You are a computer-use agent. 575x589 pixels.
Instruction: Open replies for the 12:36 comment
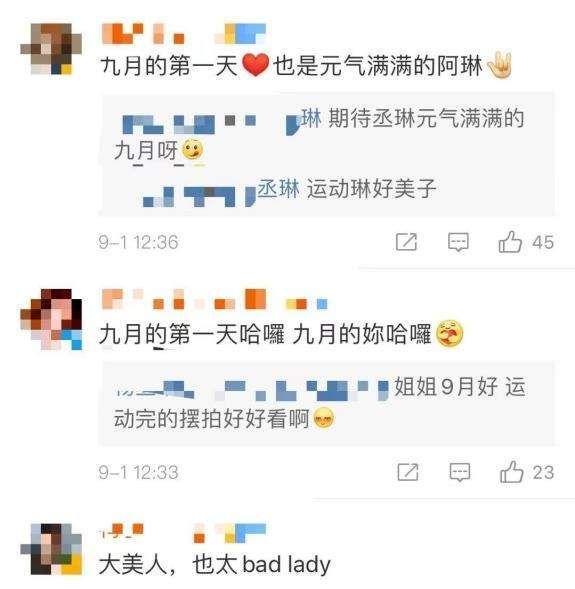coord(458,242)
